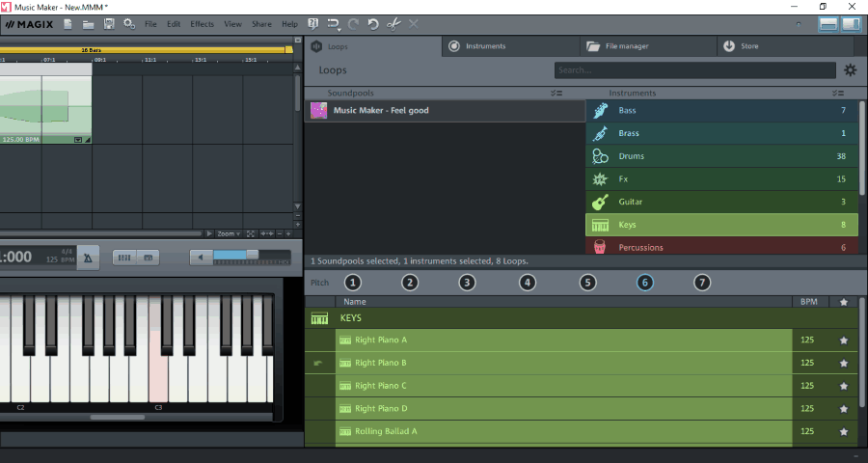Save the project with the floppy disk icon
Image resolution: width=868 pixels, height=463 pixels.
(109, 24)
